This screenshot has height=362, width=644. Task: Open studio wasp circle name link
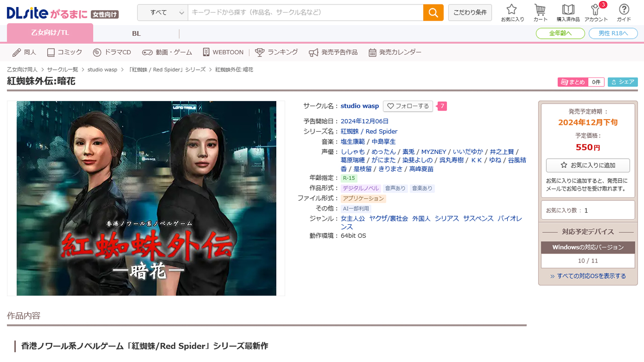(x=360, y=106)
